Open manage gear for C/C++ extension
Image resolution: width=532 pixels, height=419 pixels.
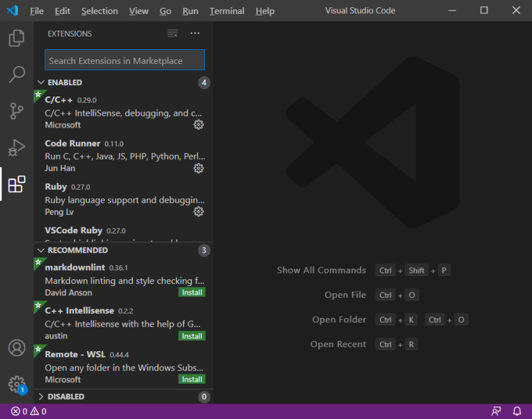(198, 124)
